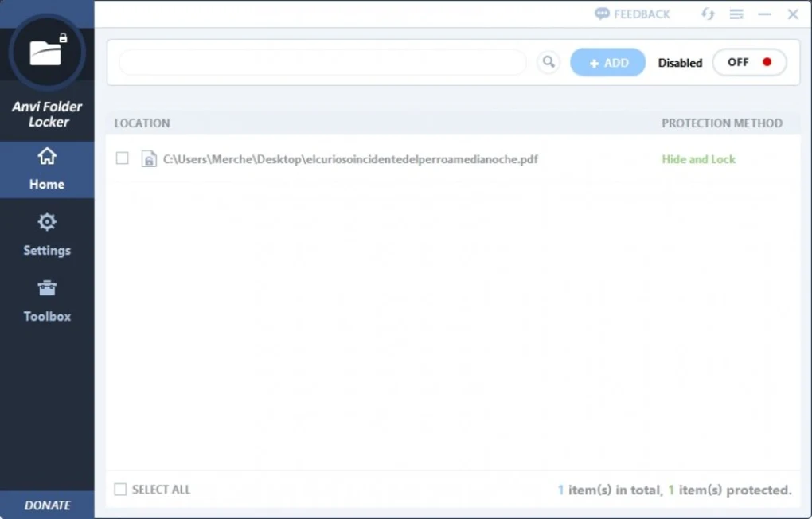Open the PROTECTION METHOD column header
Viewport: 812px width, 519px height.
point(721,123)
